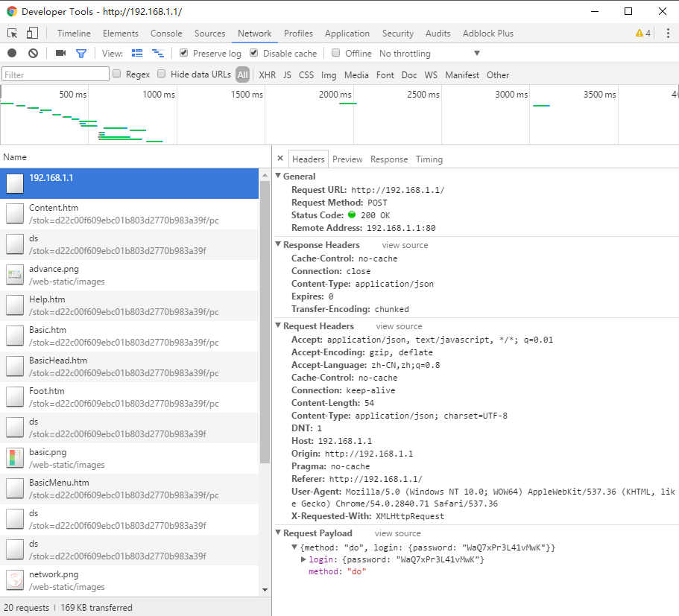Stop recording the network log
Viewport: 679px width, 616px height.
(x=12, y=54)
